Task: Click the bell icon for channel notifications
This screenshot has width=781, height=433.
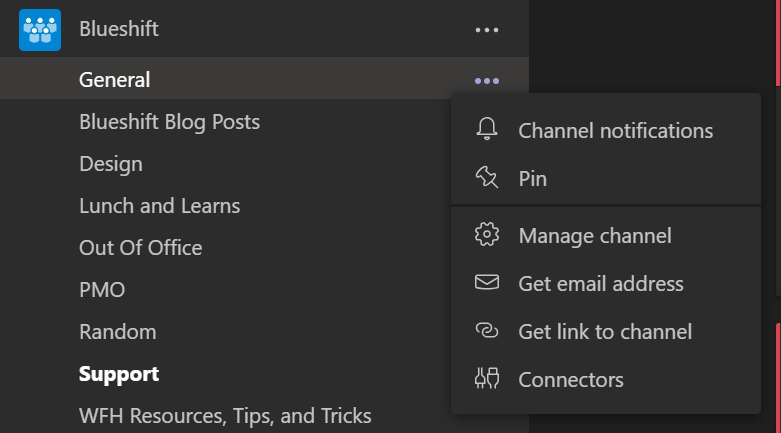Action: point(487,129)
